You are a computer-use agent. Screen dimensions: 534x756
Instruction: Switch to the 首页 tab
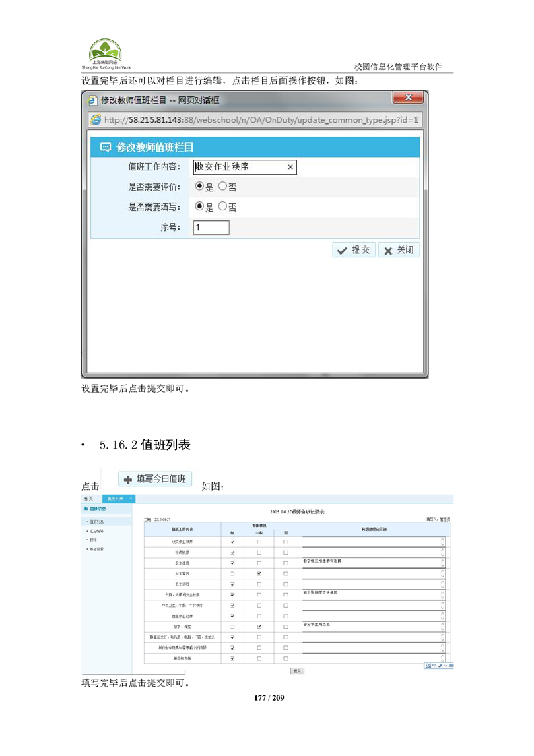point(89,498)
